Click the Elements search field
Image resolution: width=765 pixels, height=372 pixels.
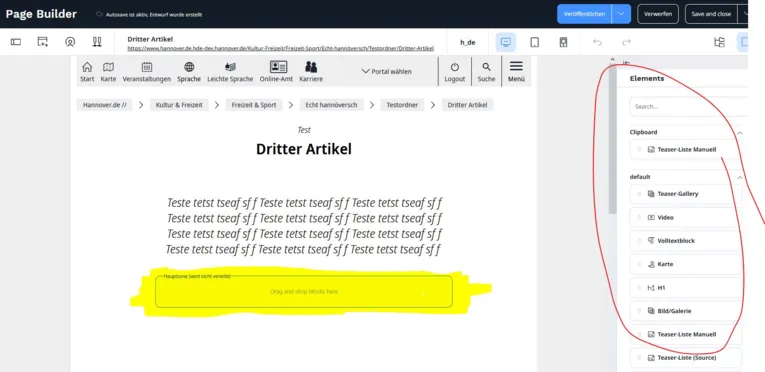(689, 106)
